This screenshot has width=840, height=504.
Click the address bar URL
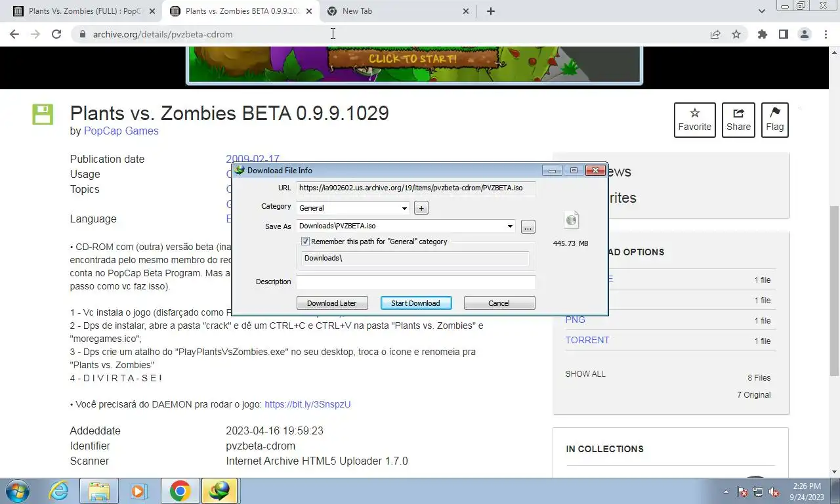(163, 34)
